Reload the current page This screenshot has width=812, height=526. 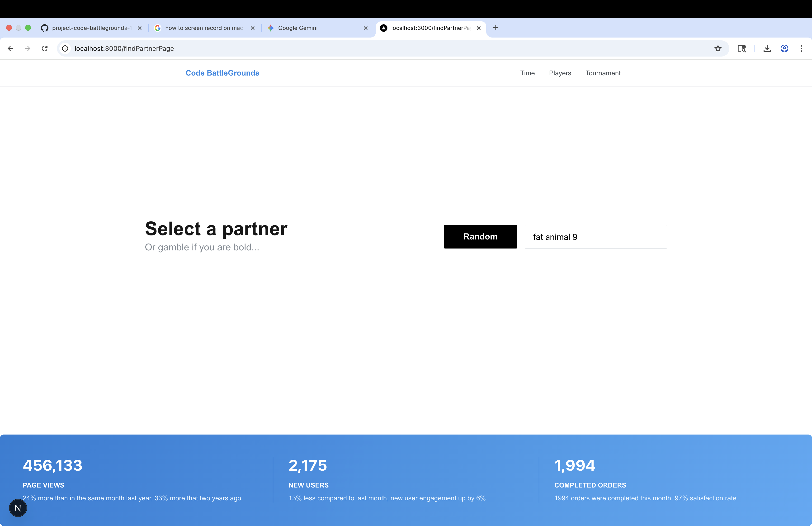pos(45,48)
